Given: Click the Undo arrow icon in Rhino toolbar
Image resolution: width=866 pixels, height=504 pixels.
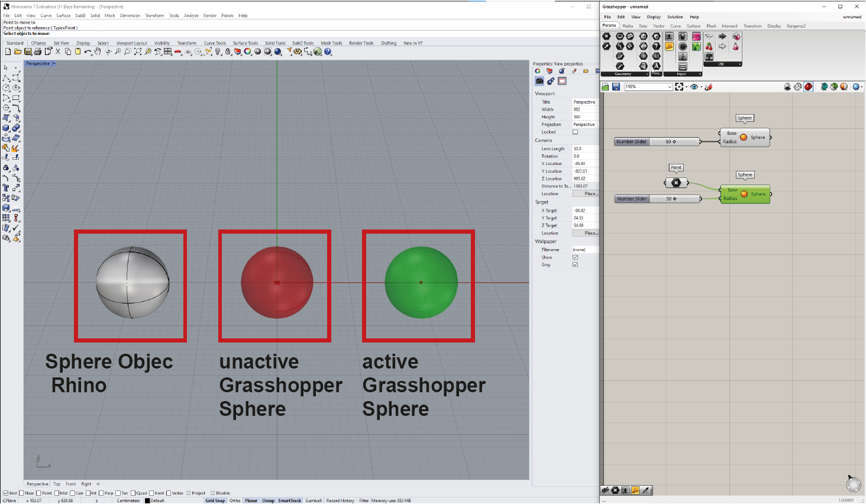Looking at the screenshot, I should (x=88, y=51).
